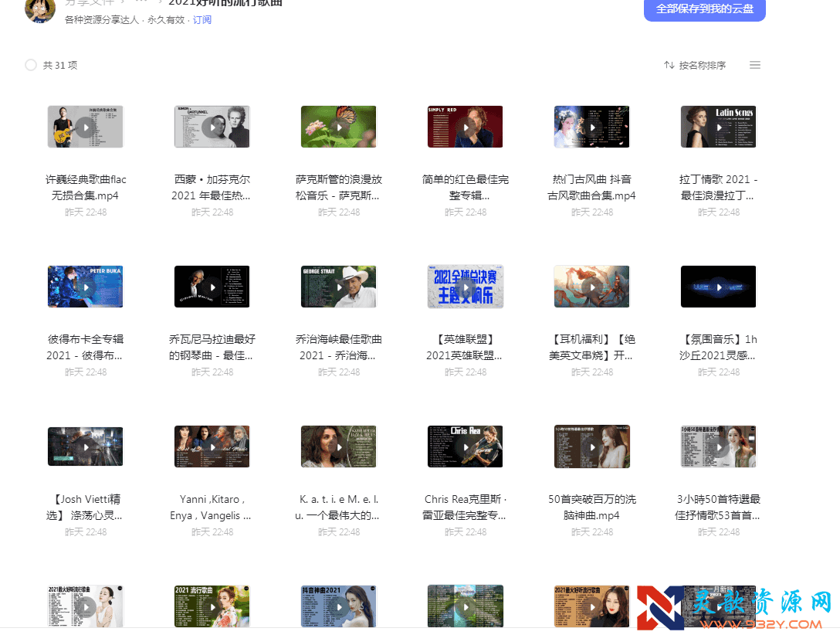Play the 3小時50首特選最佳抒情歌 thumbnail

tap(718, 447)
